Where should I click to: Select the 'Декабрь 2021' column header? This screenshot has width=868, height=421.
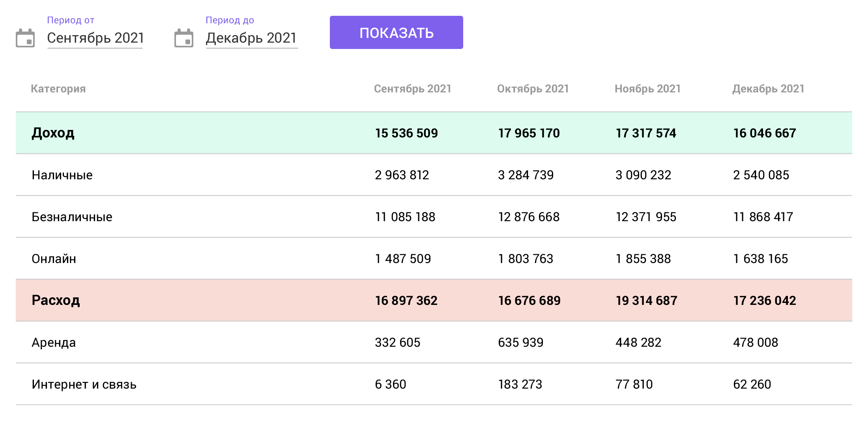768,89
